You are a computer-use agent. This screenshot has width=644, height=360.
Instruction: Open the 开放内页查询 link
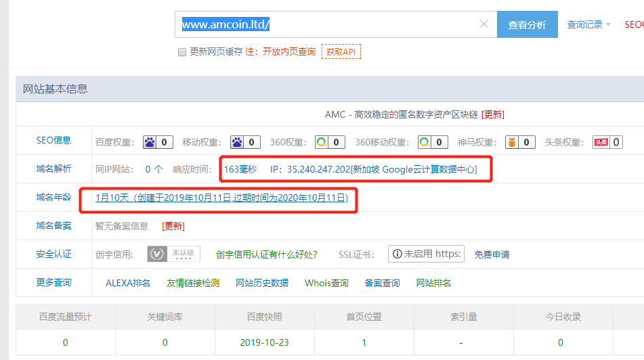289,51
